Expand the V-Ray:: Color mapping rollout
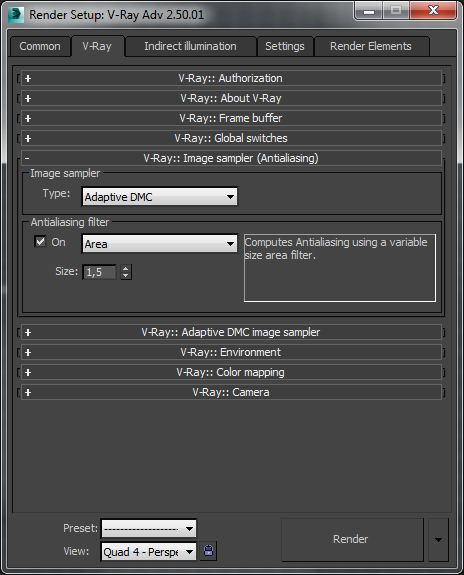464x575 pixels. point(231,372)
